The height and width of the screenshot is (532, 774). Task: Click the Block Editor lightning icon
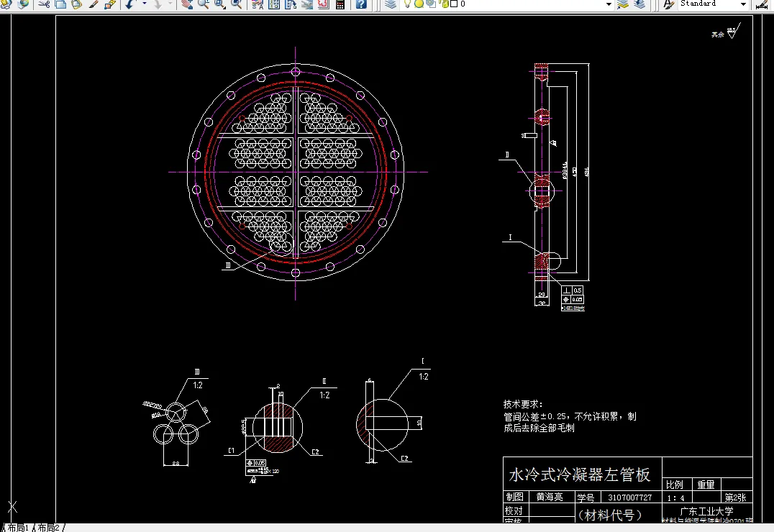pyautogui.click(x=109, y=4)
